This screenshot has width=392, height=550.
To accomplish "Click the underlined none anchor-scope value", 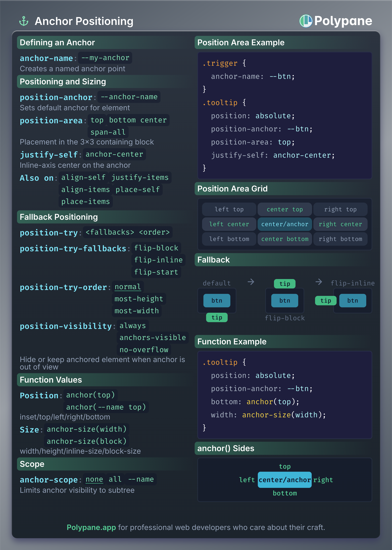I will [94, 479].
